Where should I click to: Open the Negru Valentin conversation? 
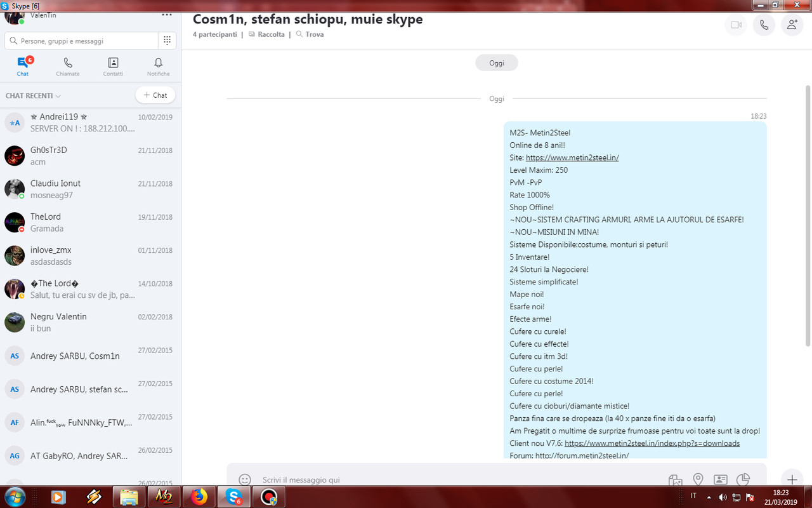click(91, 322)
